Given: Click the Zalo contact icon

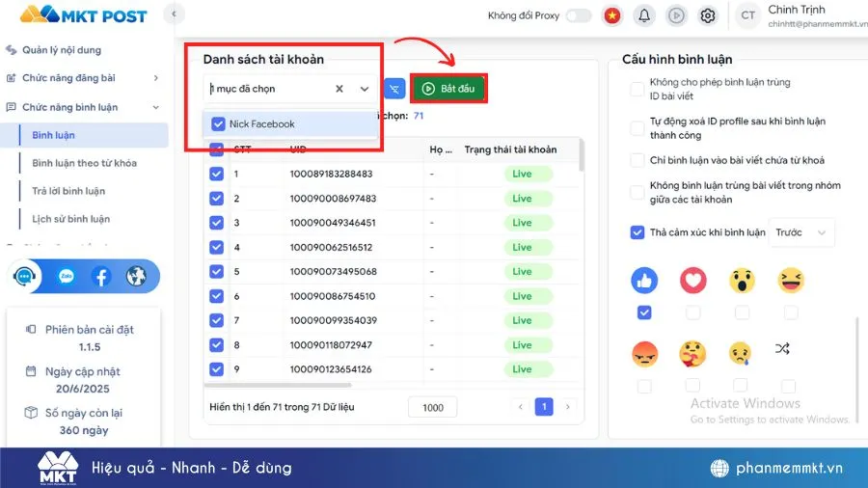Looking at the screenshot, I should click(67, 276).
